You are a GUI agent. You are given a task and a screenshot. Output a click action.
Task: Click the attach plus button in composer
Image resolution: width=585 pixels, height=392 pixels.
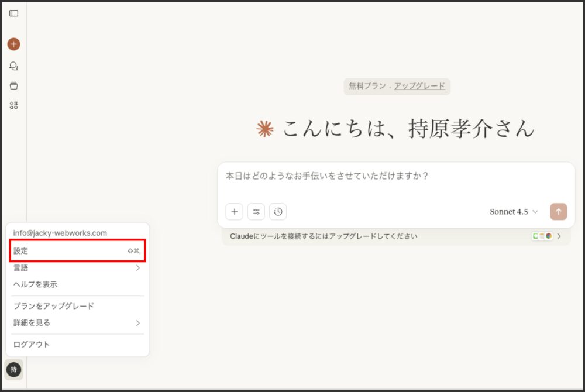pos(234,212)
